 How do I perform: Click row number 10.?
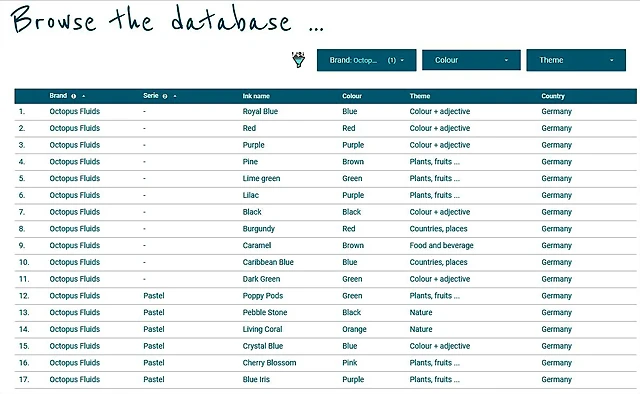tap(24, 262)
